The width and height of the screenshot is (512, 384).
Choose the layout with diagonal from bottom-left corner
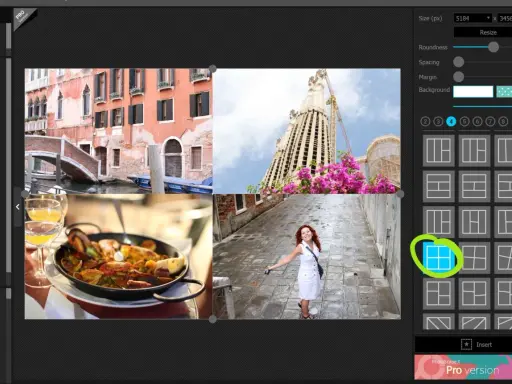coord(474,322)
